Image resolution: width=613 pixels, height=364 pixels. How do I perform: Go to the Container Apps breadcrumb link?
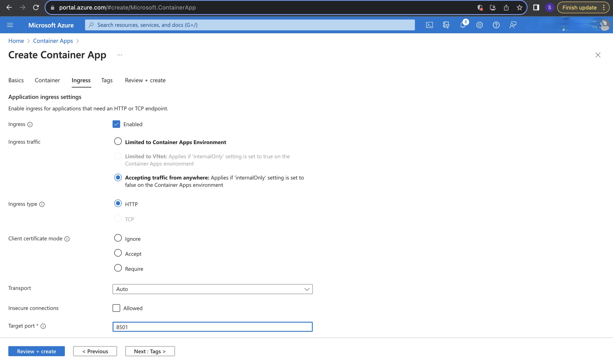(53, 41)
